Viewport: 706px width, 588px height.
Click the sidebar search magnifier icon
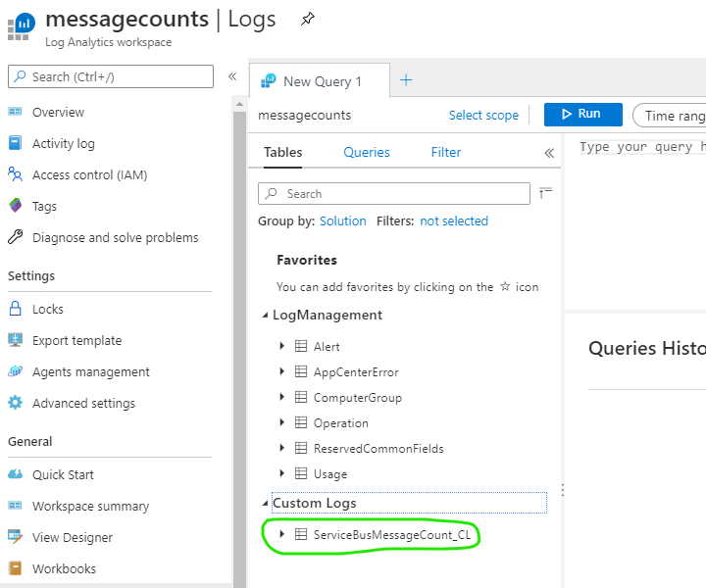(x=20, y=76)
